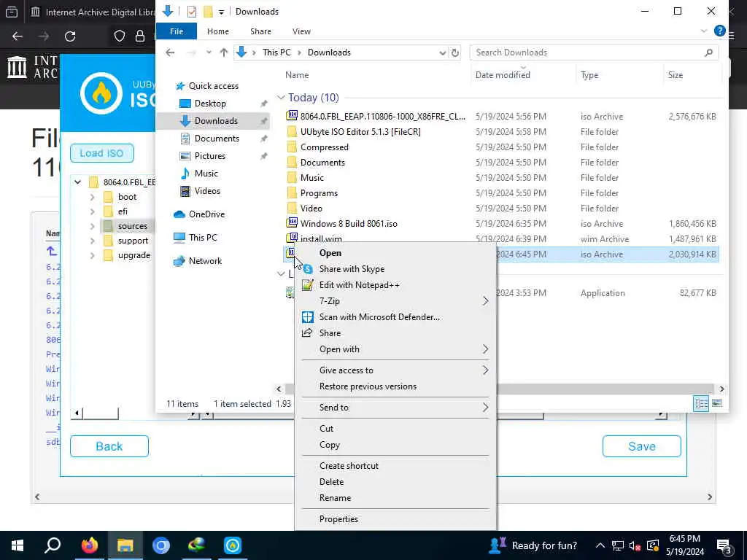Select sources folder in UUbyte tree

133,226
